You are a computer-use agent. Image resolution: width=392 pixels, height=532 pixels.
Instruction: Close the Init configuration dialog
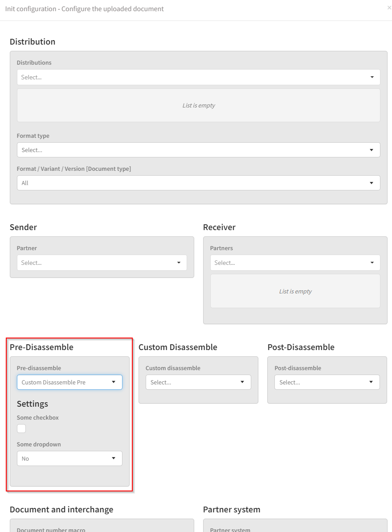pyautogui.click(x=389, y=8)
